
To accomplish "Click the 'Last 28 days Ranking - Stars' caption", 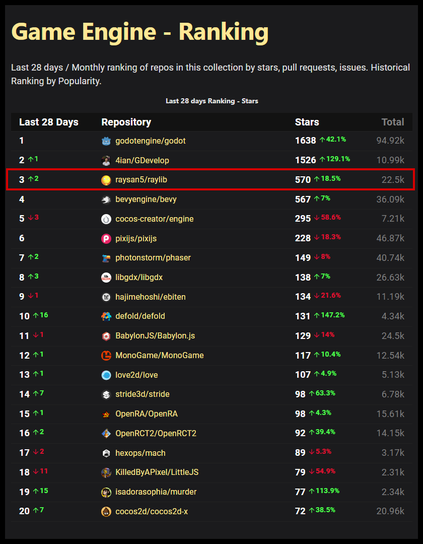I will click(x=212, y=101).
